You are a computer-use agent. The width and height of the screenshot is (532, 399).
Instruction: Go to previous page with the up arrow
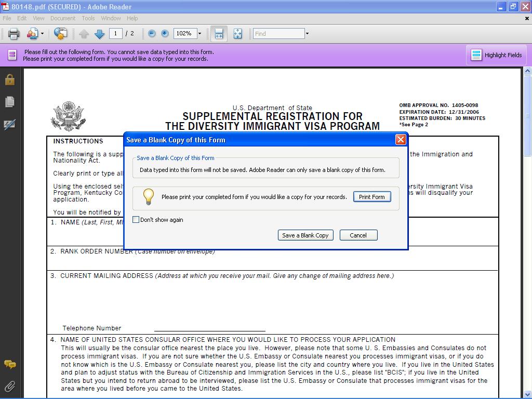[x=84, y=34]
